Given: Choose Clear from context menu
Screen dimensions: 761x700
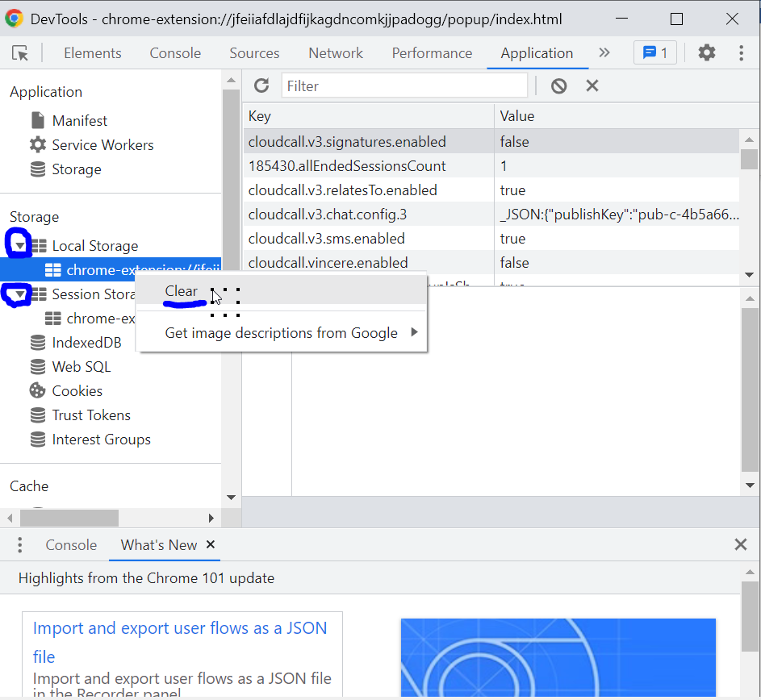Looking at the screenshot, I should 282,291.
